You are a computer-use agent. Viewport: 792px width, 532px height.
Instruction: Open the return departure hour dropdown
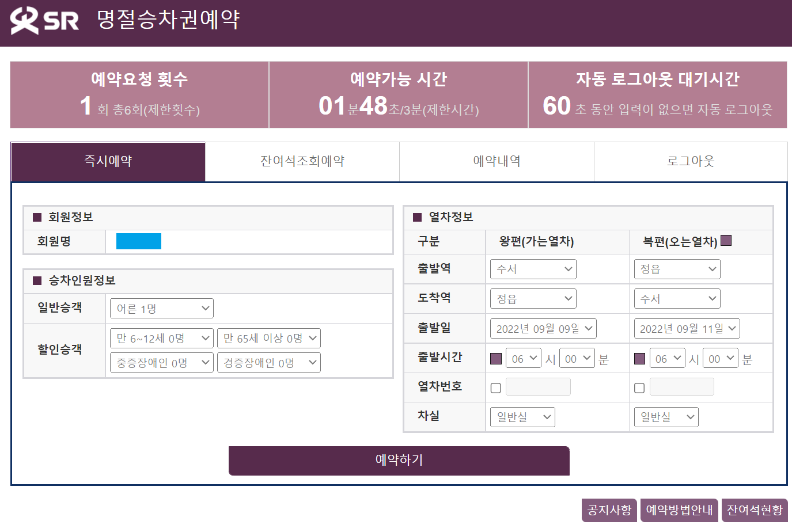pyautogui.click(x=667, y=359)
